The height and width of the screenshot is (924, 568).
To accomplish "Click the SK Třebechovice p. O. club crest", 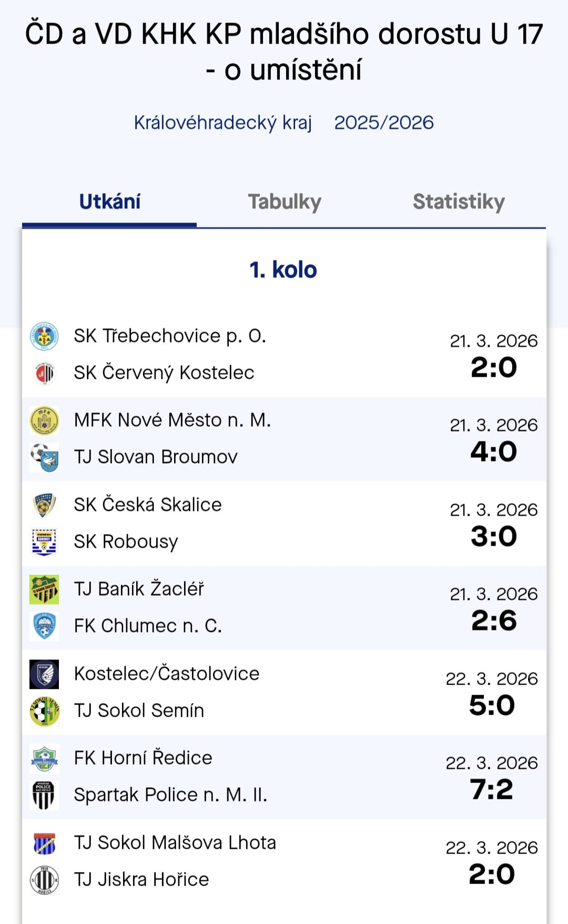I will point(44,336).
